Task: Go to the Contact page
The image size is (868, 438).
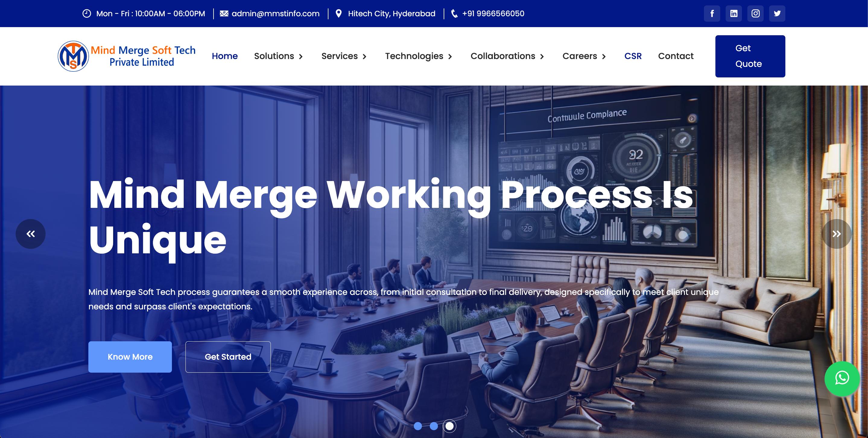Action: (x=676, y=56)
